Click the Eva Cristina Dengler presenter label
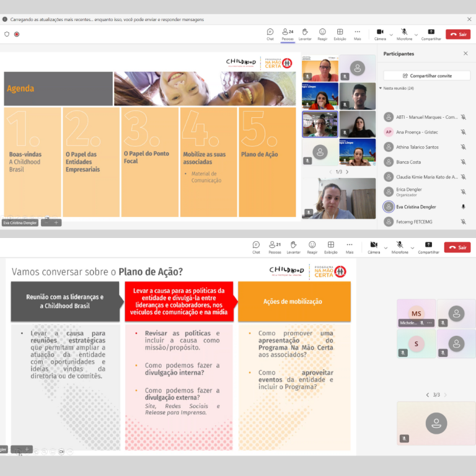The height and width of the screenshot is (476, 476). [x=20, y=223]
